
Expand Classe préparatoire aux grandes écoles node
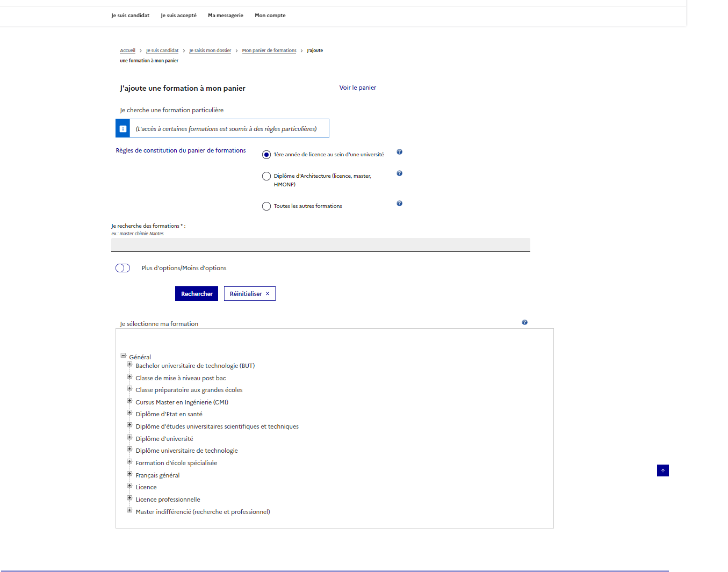pos(129,388)
